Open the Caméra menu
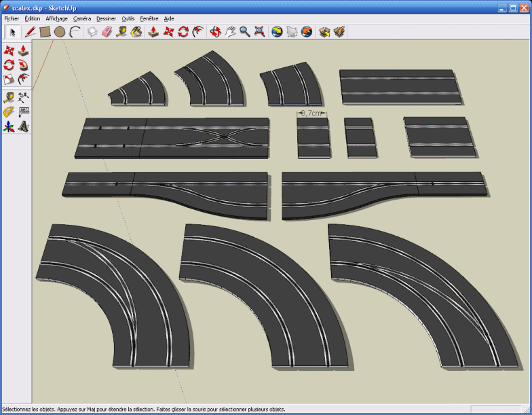This screenshot has height=415, width=532. [82, 18]
